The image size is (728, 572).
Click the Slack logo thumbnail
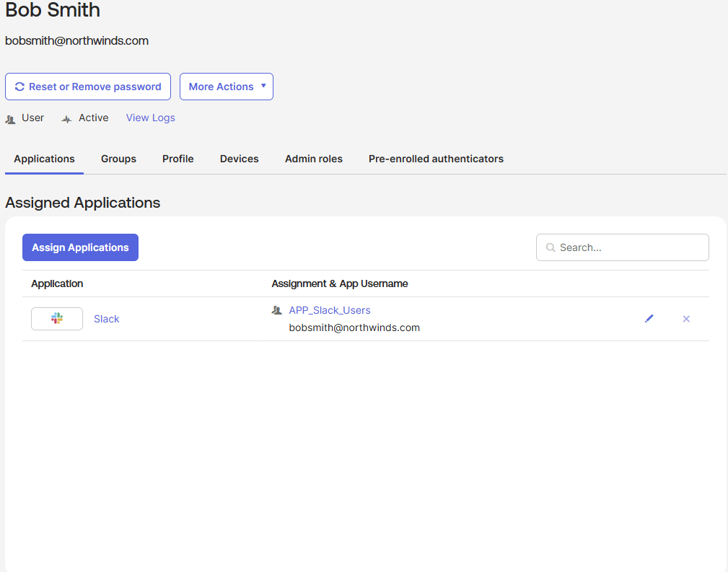(x=57, y=319)
